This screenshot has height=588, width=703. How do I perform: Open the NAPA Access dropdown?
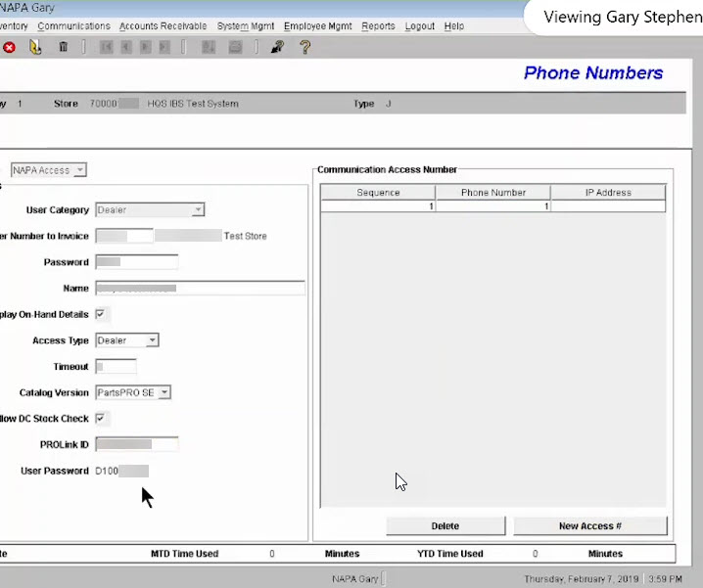[x=48, y=170]
